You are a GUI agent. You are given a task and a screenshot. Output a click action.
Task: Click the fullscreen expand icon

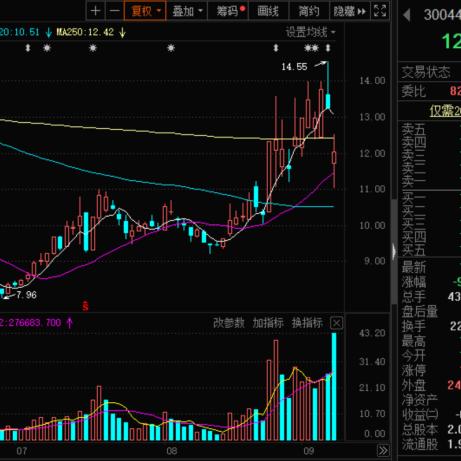click(380, 11)
